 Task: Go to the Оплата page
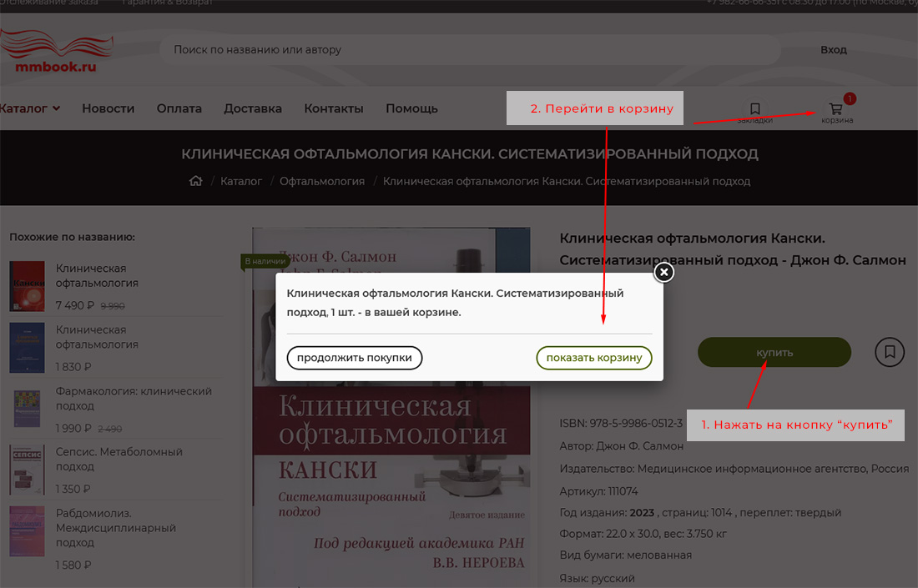click(179, 108)
